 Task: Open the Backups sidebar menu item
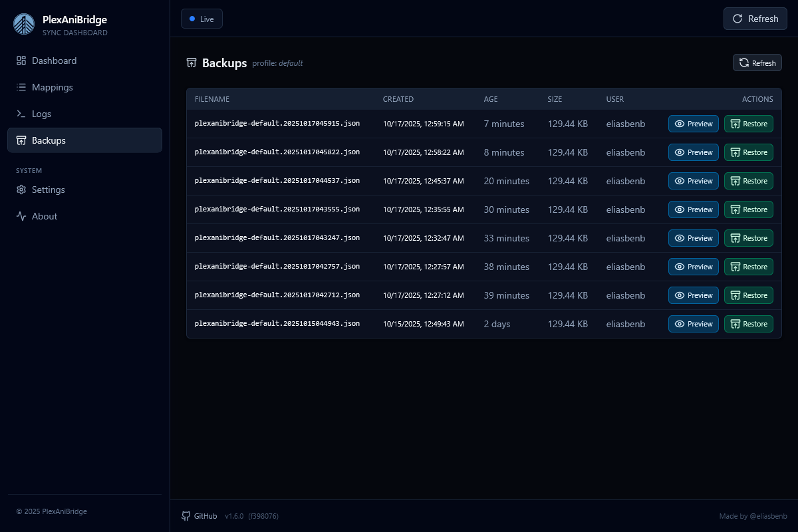tap(84, 140)
